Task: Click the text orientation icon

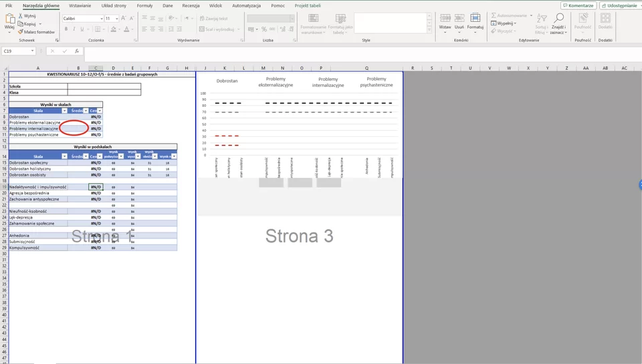Action: (172, 19)
